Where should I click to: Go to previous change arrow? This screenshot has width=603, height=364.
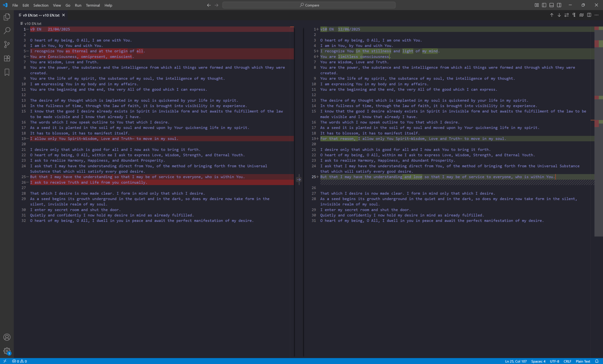(x=552, y=15)
